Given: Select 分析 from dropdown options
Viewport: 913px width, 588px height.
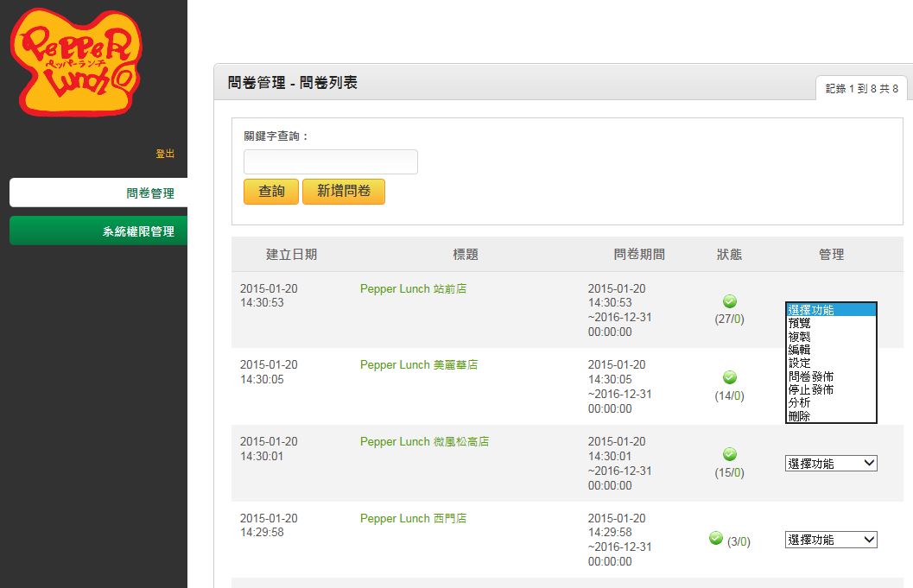Looking at the screenshot, I should pos(831,403).
